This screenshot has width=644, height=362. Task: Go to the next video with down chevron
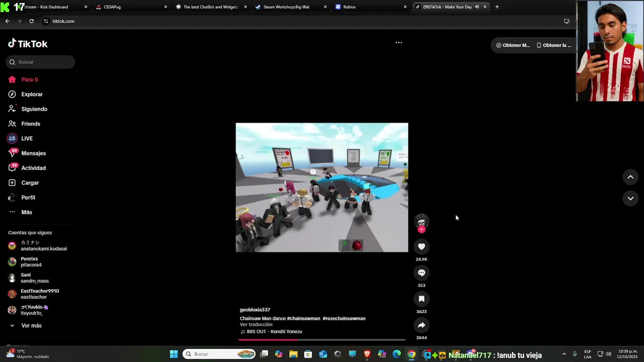630,199
